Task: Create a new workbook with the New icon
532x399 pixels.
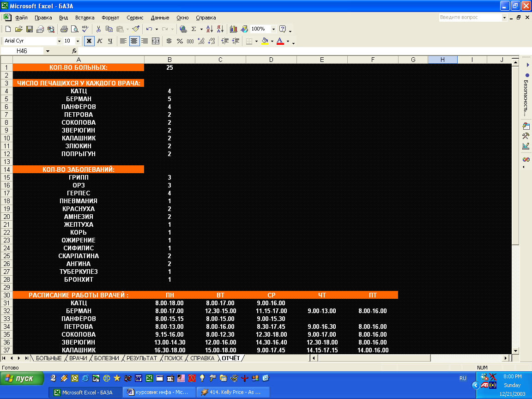Action: pyautogui.click(x=8, y=29)
